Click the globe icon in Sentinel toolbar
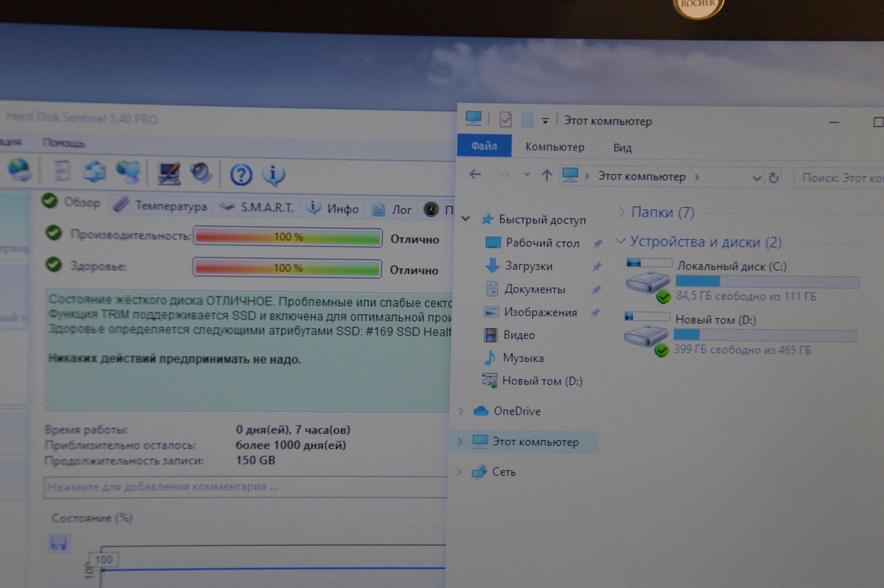Screen dimensions: 884x588 (20, 170)
